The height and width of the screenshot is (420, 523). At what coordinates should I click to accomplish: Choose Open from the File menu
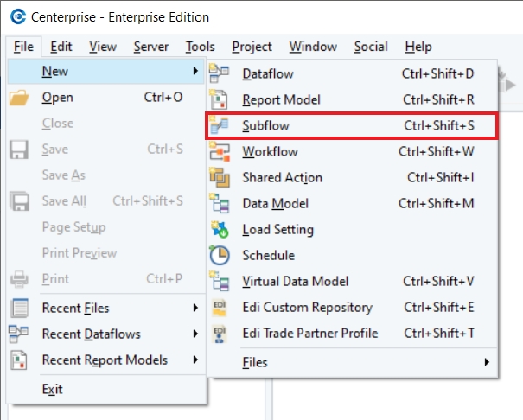(58, 98)
